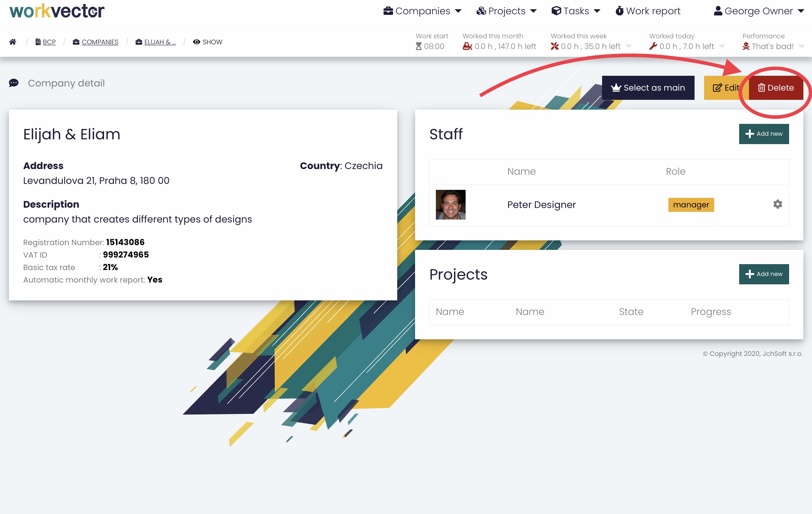Open the Companies menu
The height and width of the screenshot is (514, 812).
point(422,11)
